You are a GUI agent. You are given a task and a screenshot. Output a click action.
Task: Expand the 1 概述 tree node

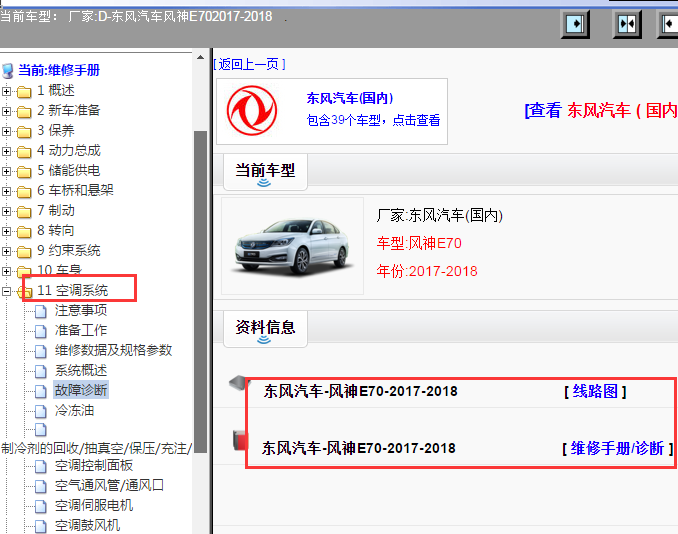tap(6, 91)
